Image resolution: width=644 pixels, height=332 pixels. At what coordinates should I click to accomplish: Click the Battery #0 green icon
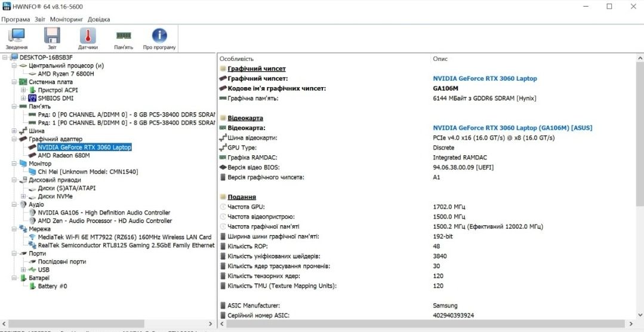tap(32, 286)
